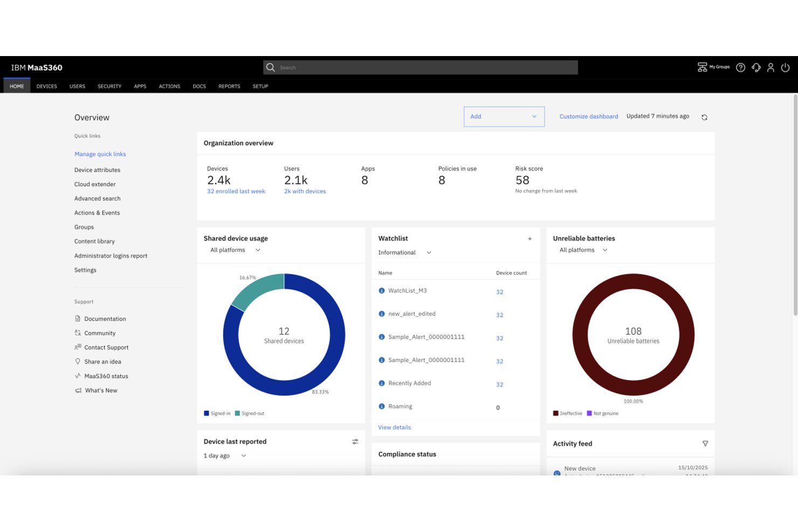Image resolution: width=798 pixels, height=532 pixels.
Task: Click the page vertical scrollbar
Action: click(x=795, y=205)
